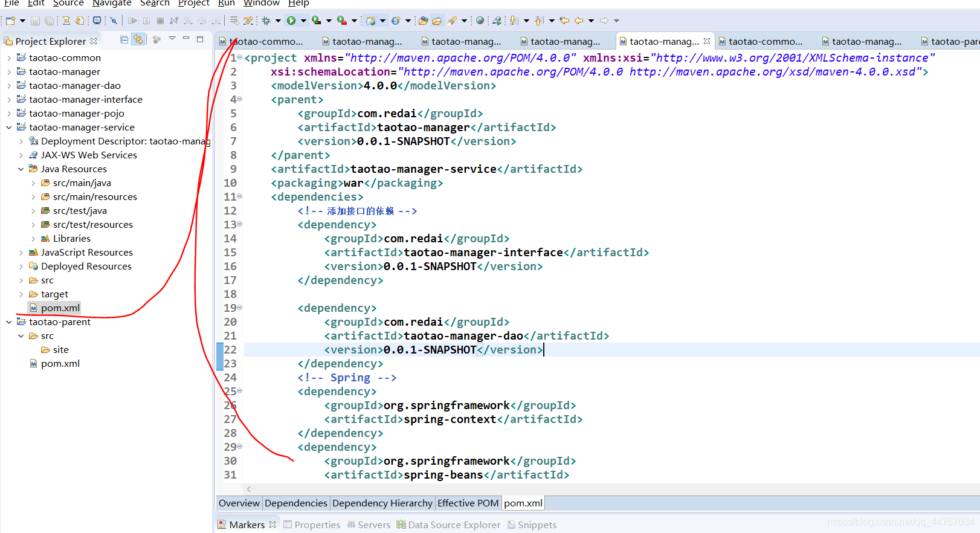Switch to the Dependency Hierarchy tab
Viewport: 980px width, 533px height.
382,503
